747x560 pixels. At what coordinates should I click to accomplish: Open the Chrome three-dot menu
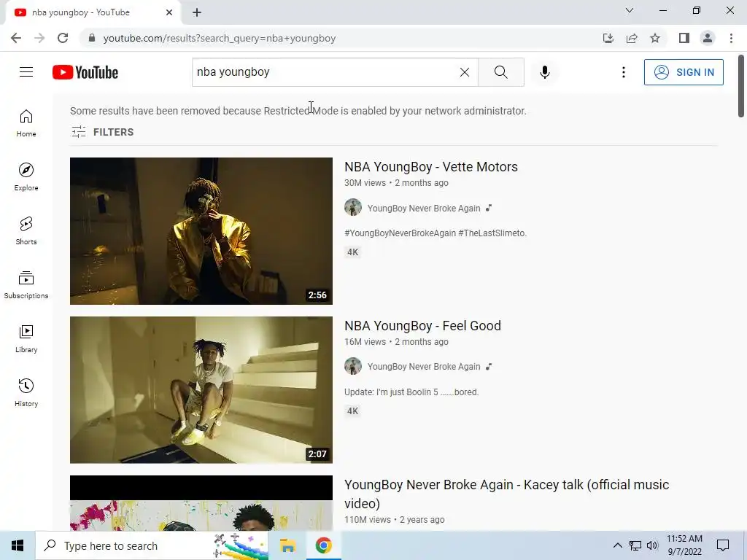pos(731,38)
